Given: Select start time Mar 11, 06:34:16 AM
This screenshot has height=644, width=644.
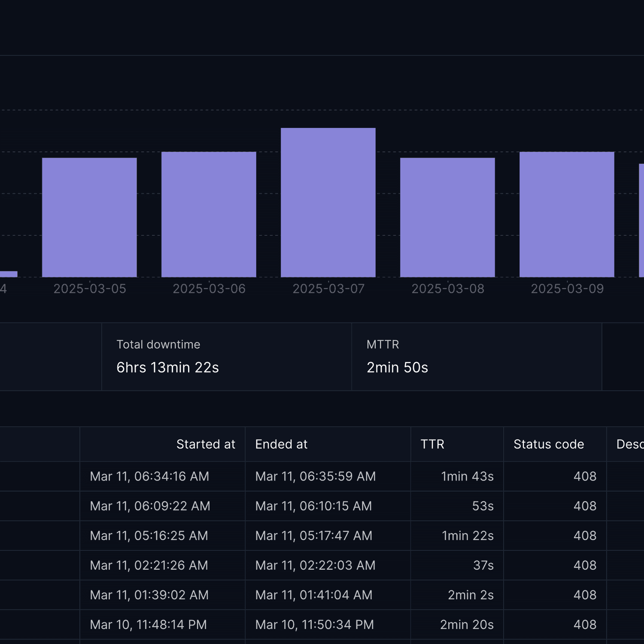Looking at the screenshot, I should tap(149, 477).
